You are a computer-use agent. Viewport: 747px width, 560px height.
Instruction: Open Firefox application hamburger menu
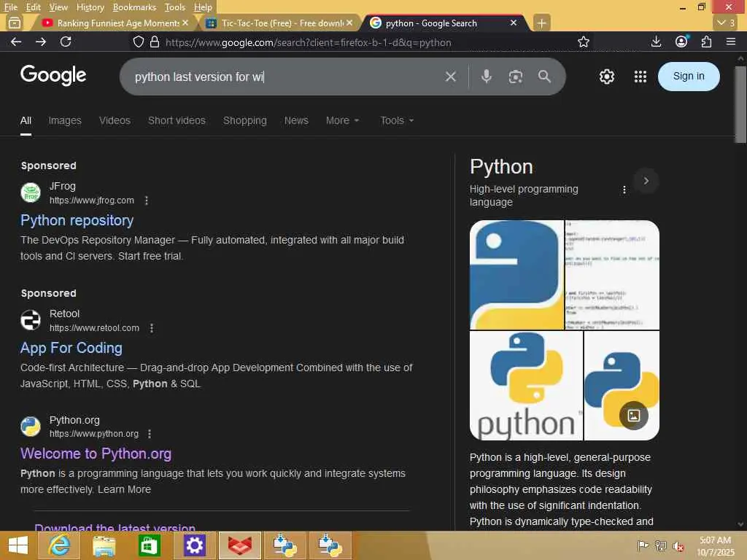(x=731, y=42)
